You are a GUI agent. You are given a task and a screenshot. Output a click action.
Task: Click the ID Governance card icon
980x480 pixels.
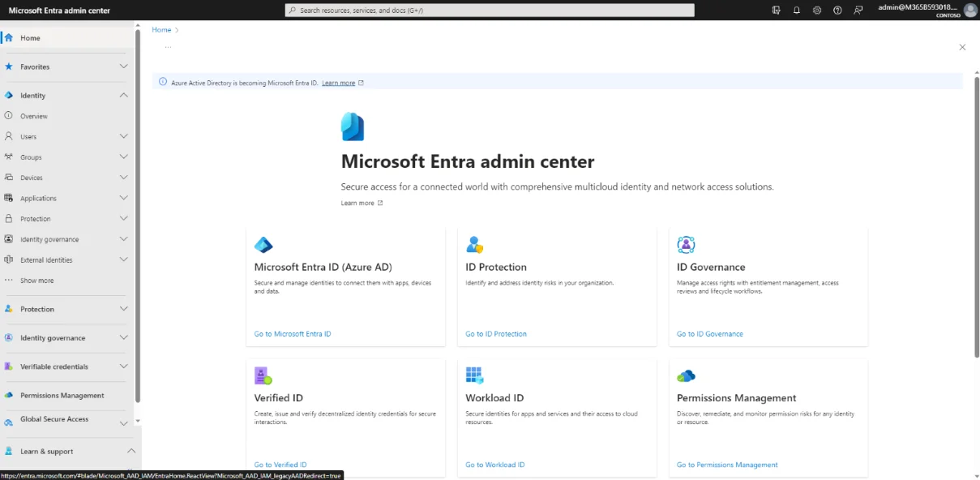686,245
